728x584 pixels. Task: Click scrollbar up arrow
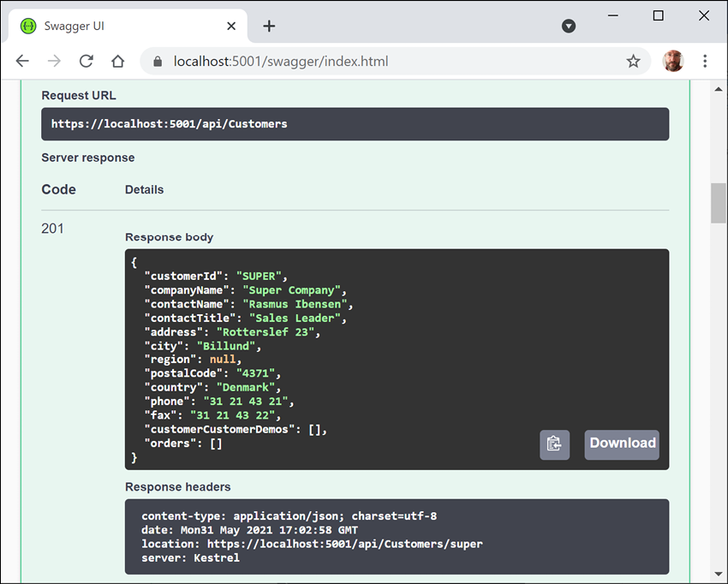pyautogui.click(x=718, y=88)
